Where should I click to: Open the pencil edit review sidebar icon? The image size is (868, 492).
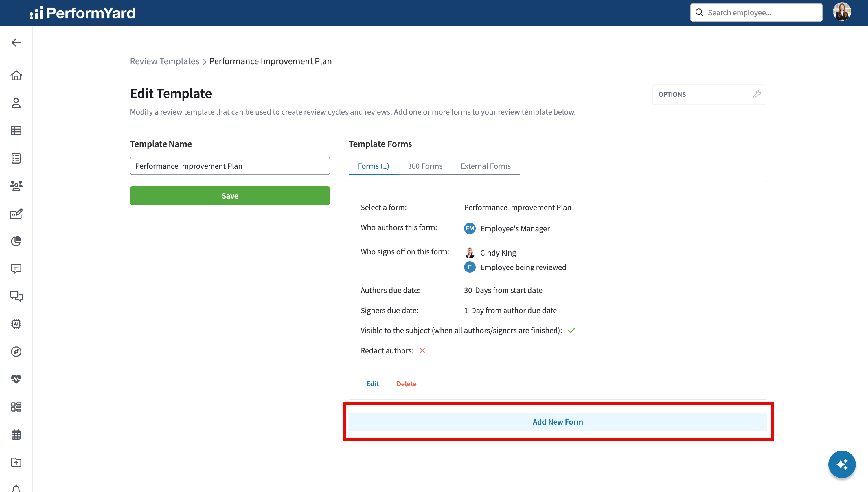pos(16,214)
